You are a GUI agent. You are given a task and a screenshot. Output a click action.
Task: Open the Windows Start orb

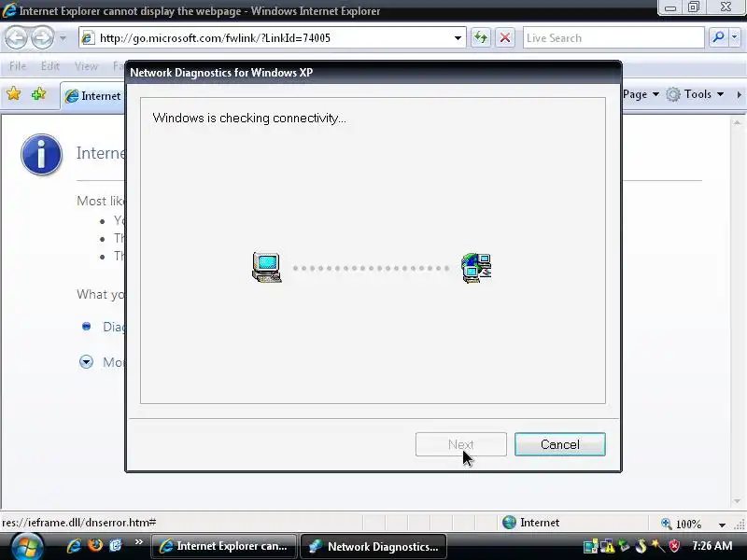tap(26, 547)
